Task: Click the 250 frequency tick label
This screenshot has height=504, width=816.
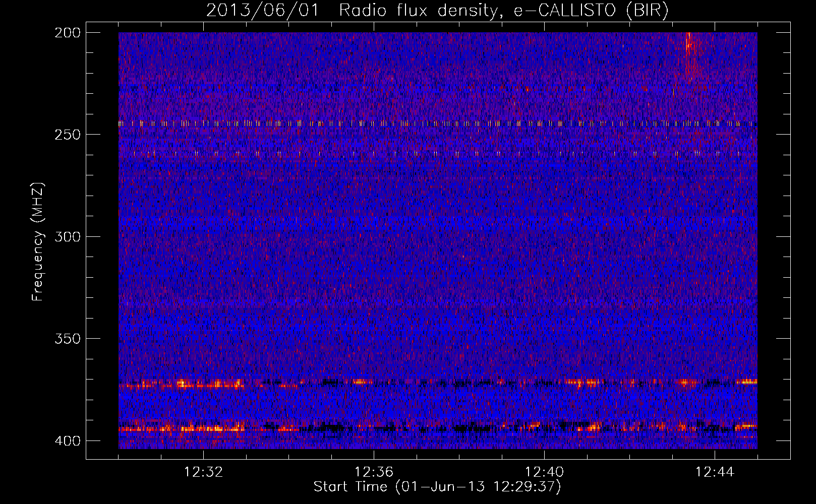Action: pos(67,135)
